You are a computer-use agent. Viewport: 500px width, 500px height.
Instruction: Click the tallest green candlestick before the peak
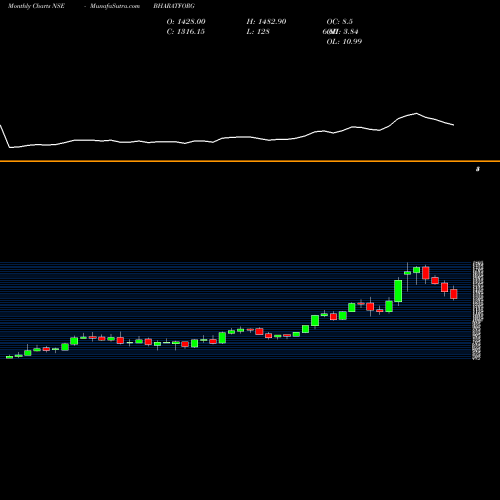pyautogui.click(x=398, y=291)
